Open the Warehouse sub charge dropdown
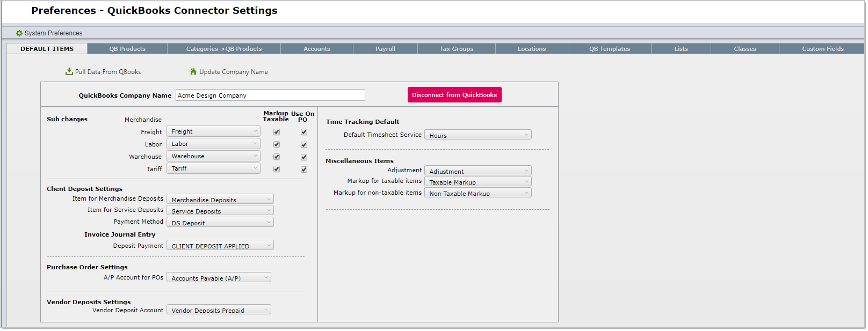The height and width of the screenshot is (331, 868). (x=213, y=156)
